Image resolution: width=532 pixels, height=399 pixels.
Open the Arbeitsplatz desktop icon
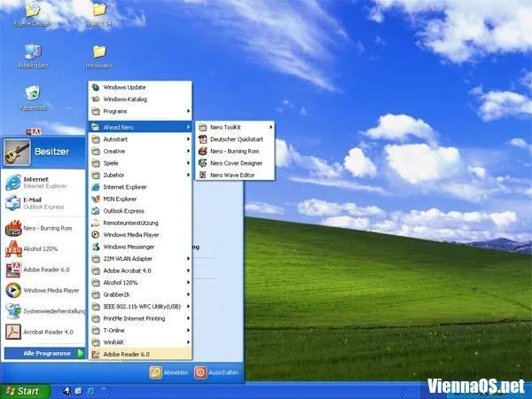(34, 51)
